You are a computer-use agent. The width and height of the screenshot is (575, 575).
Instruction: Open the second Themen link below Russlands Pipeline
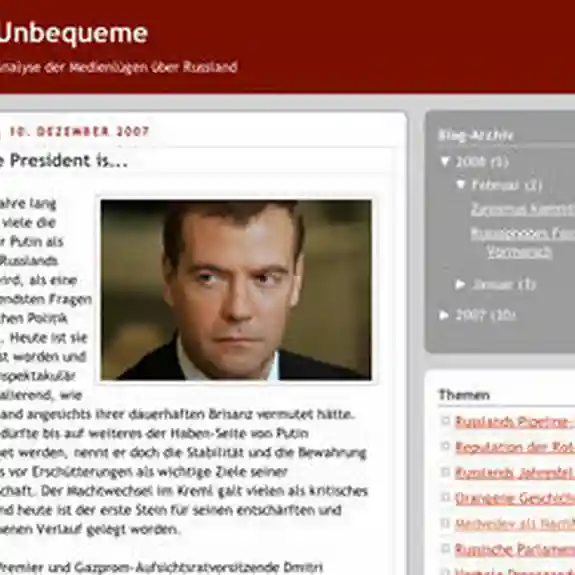[x=515, y=447]
